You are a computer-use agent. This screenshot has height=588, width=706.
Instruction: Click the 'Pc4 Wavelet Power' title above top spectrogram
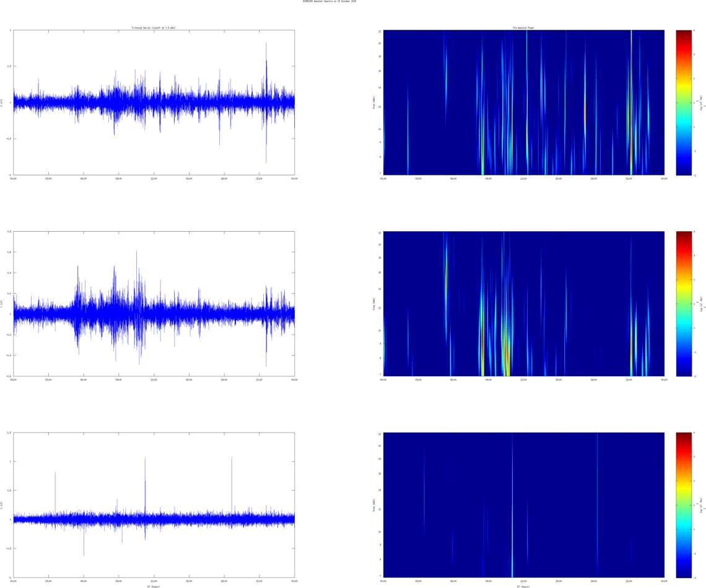tap(524, 28)
